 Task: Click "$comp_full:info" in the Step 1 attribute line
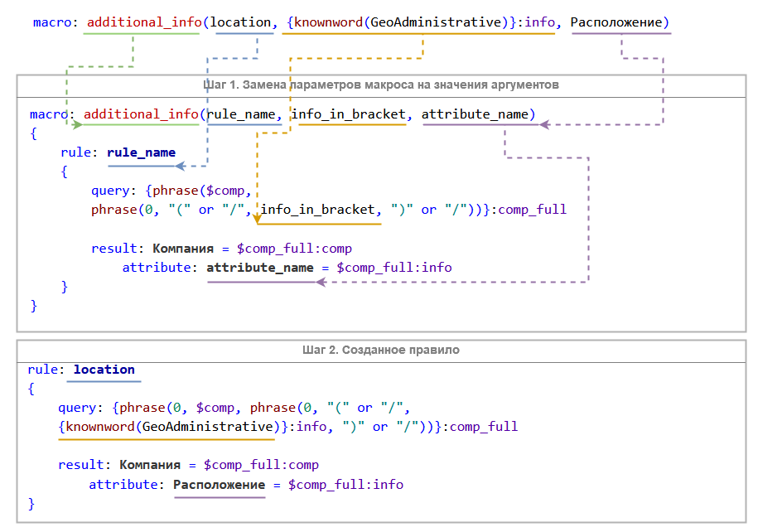click(394, 268)
